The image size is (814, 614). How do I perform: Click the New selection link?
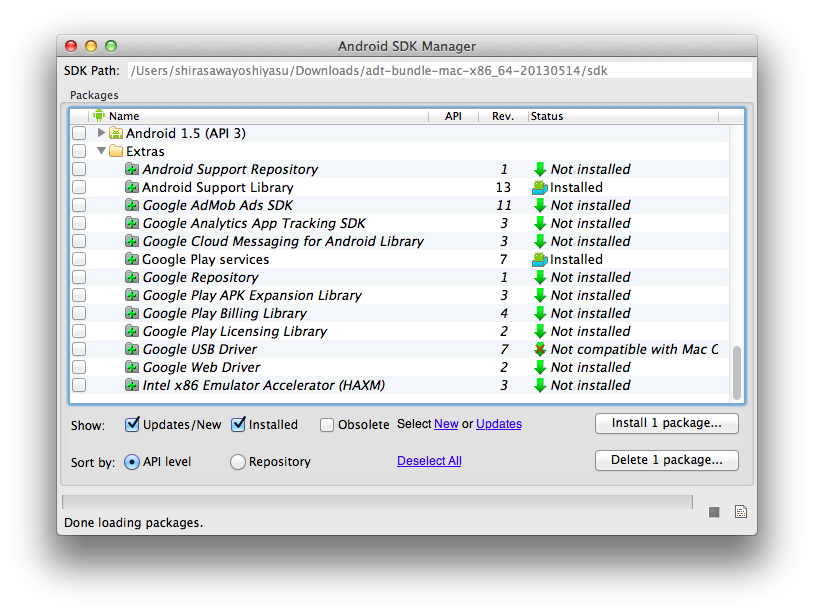point(446,424)
